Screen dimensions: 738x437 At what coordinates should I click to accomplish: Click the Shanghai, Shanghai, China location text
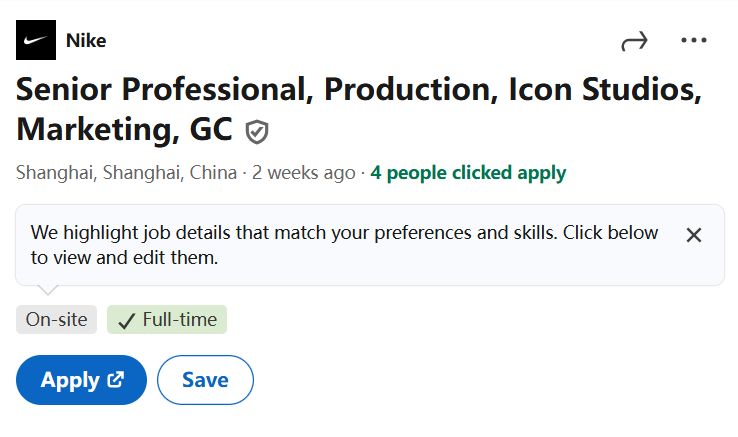(127, 173)
